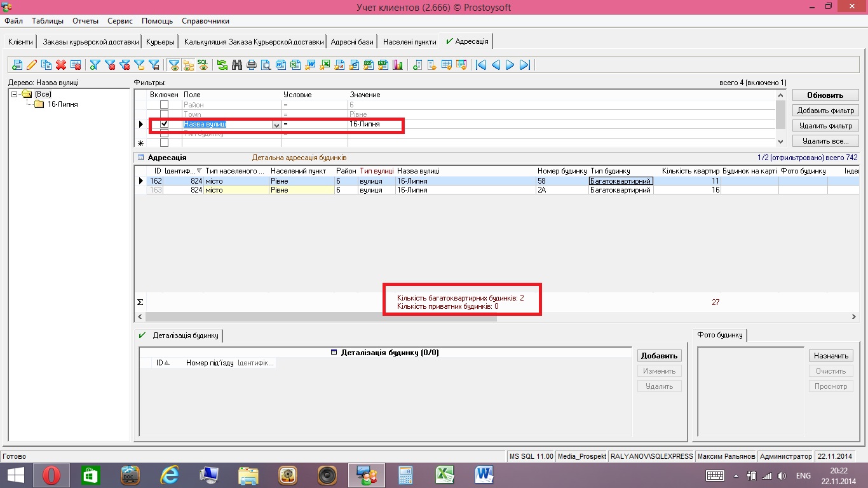Click the printer icon in toolbar
This screenshot has height=488, width=868.
[x=252, y=65]
